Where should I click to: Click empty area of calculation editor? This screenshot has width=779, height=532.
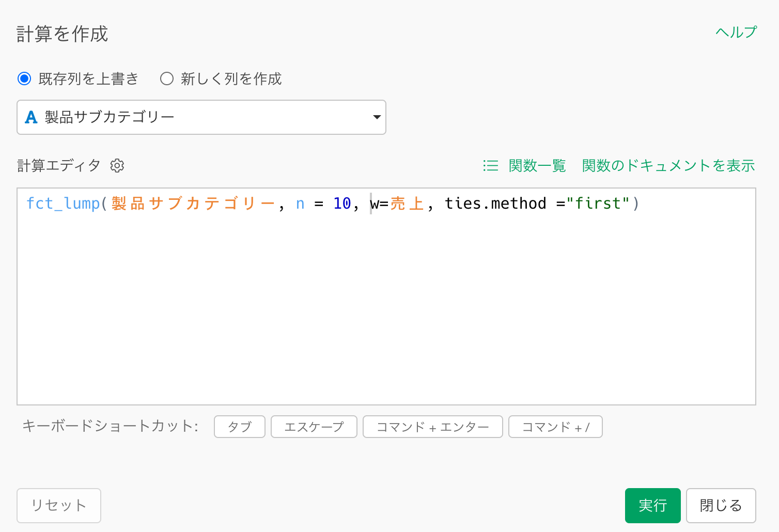(386, 310)
